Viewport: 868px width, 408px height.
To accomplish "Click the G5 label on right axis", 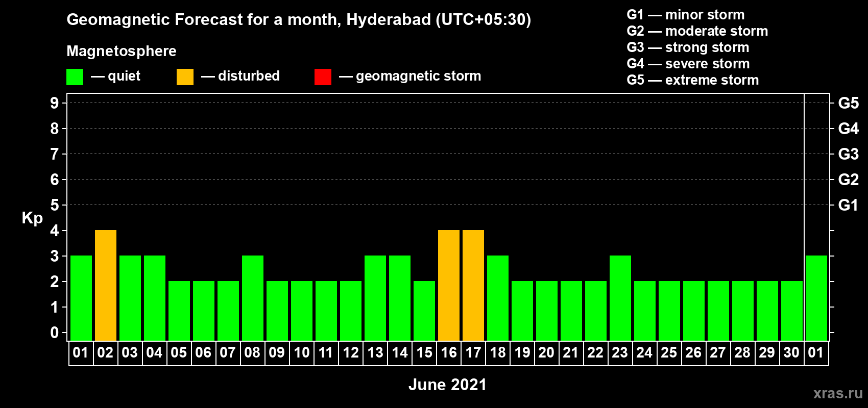I will 849,103.
